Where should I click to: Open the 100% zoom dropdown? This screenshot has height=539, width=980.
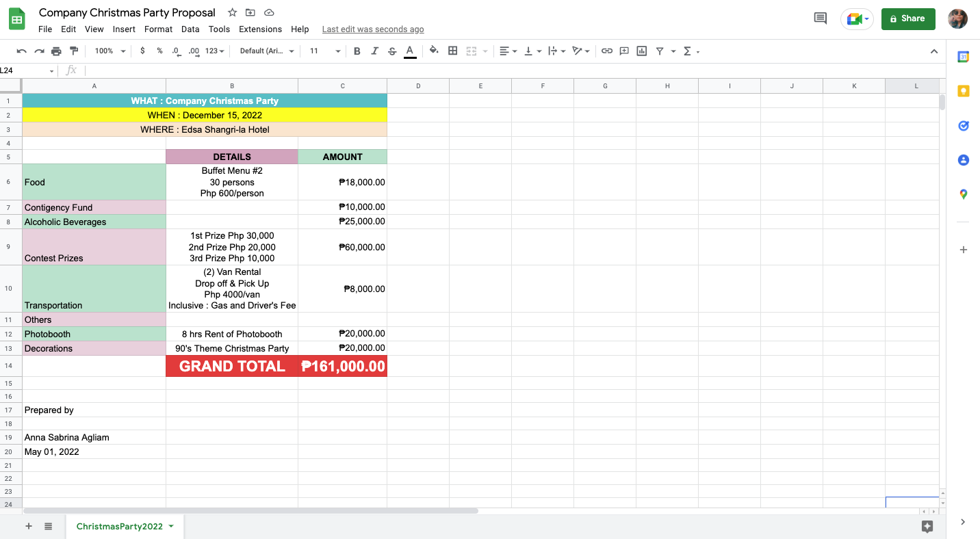110,51
